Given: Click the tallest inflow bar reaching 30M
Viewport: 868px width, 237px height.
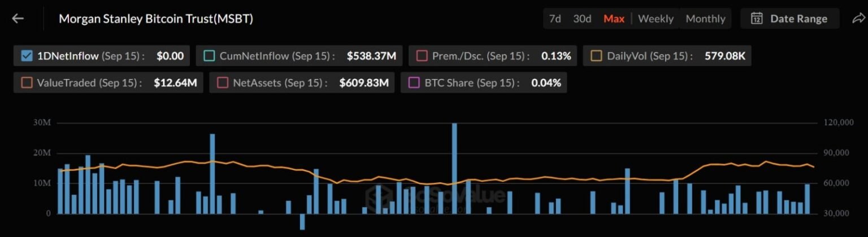Looking at the screenshot, I should [x=454, y=168].
